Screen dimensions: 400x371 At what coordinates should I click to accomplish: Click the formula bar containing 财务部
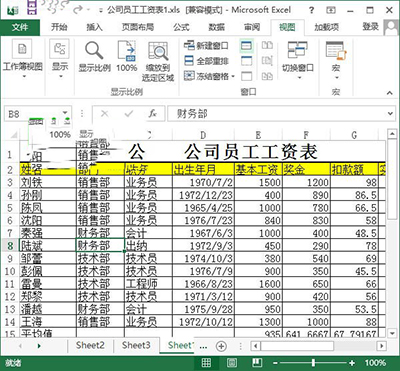[277, 114]
